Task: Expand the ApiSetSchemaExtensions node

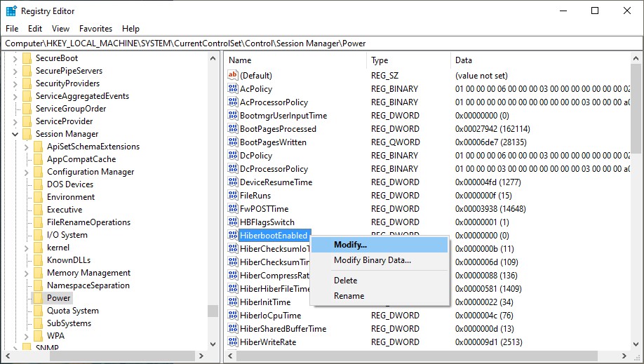Action: [x=26, y=147]
